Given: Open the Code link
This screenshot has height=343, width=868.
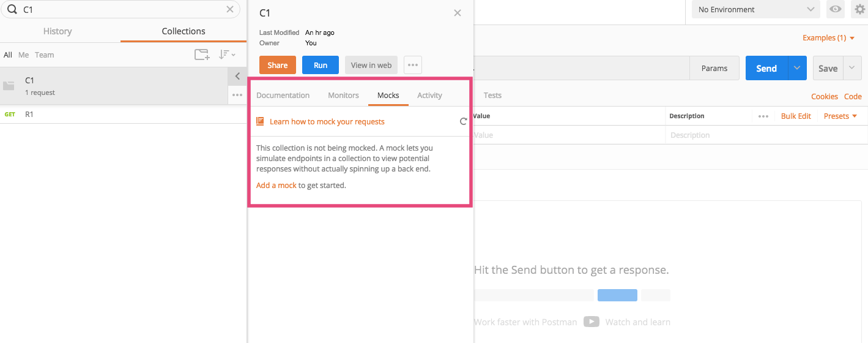Looking at the screenshot, I should tap(853, 96).
